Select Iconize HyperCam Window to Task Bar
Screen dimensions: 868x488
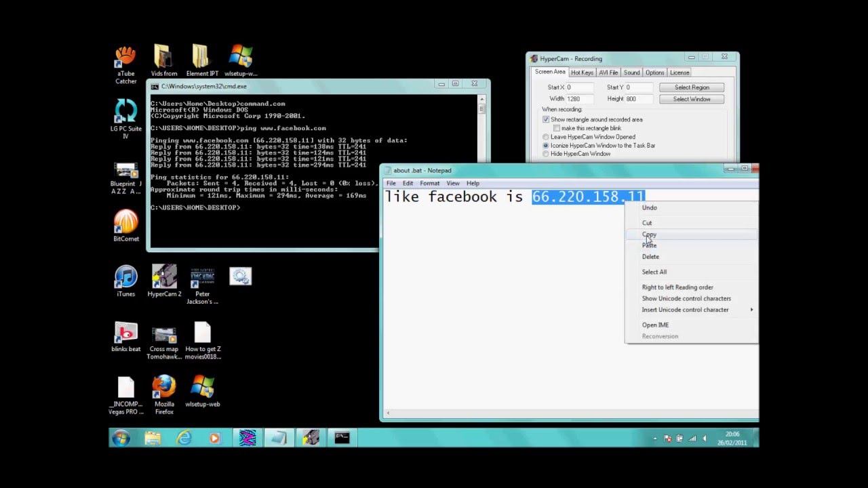pos(546,145)
